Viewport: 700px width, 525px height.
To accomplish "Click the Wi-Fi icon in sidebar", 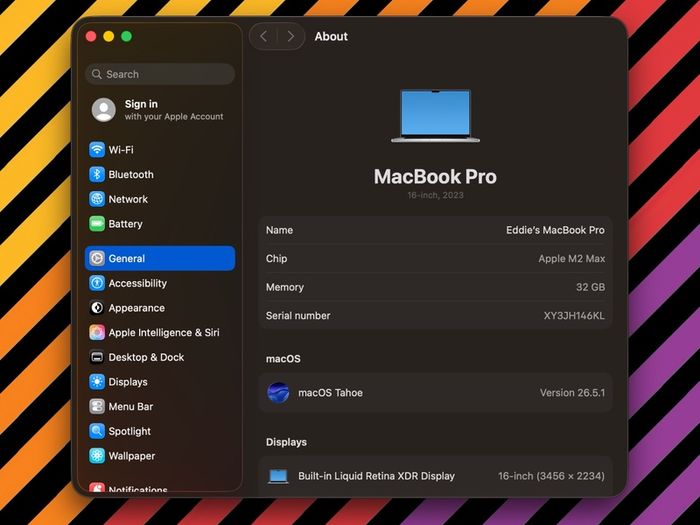I will click(x=97, y=150).
